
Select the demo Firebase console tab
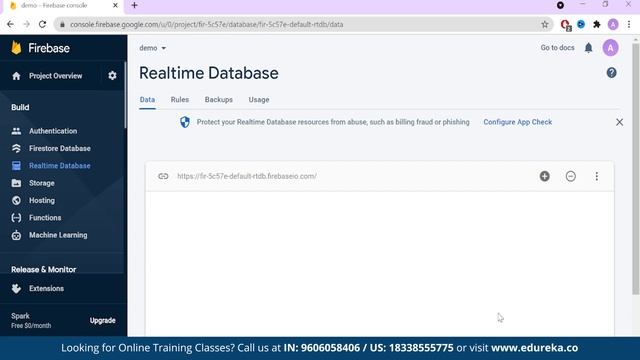coord(62,6)
